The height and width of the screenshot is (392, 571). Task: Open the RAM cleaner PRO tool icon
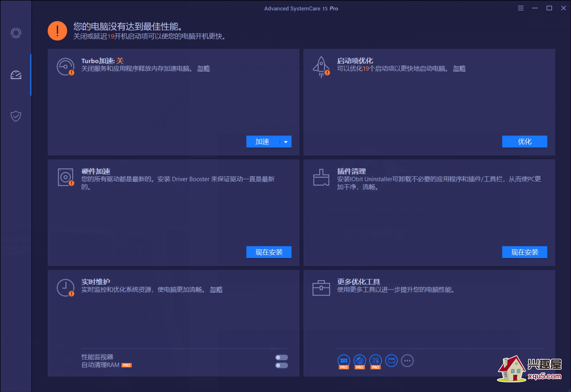[344, 362]
